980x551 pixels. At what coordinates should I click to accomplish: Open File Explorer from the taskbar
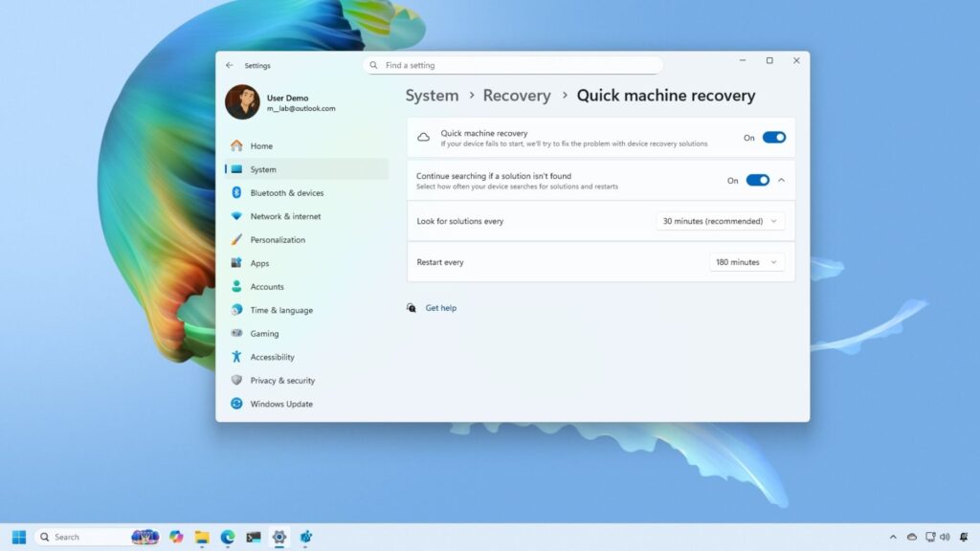click(x=202, y=537)
